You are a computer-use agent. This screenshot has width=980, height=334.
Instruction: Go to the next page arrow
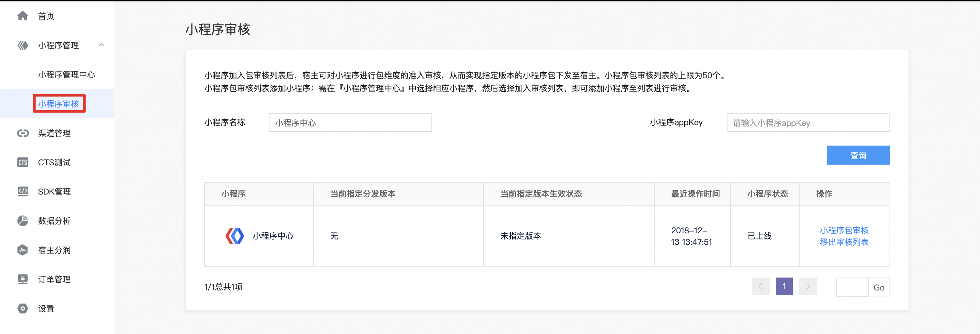pos(808,286)
